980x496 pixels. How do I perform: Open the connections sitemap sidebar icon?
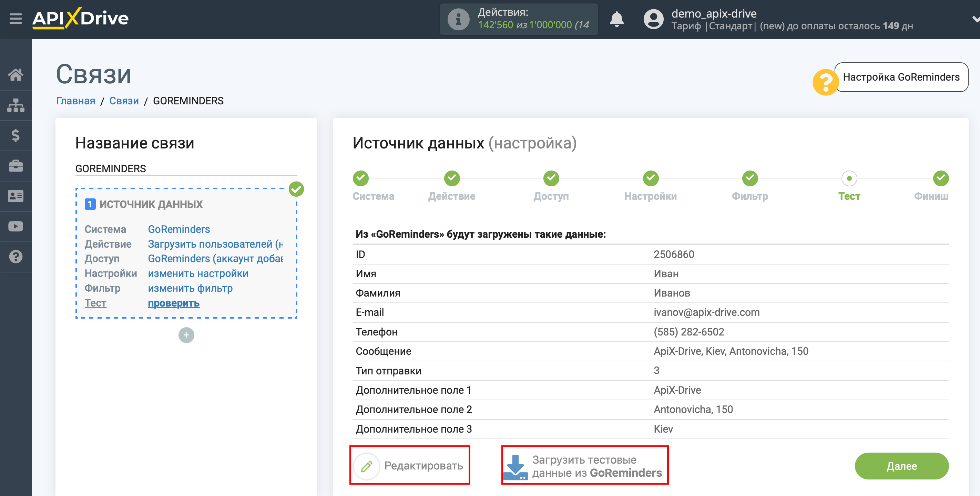click(16, 105)
